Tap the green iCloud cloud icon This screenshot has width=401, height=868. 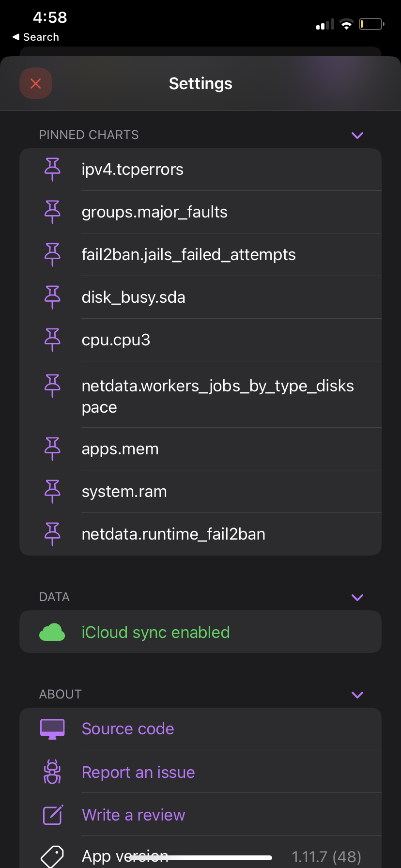point(52,632)
